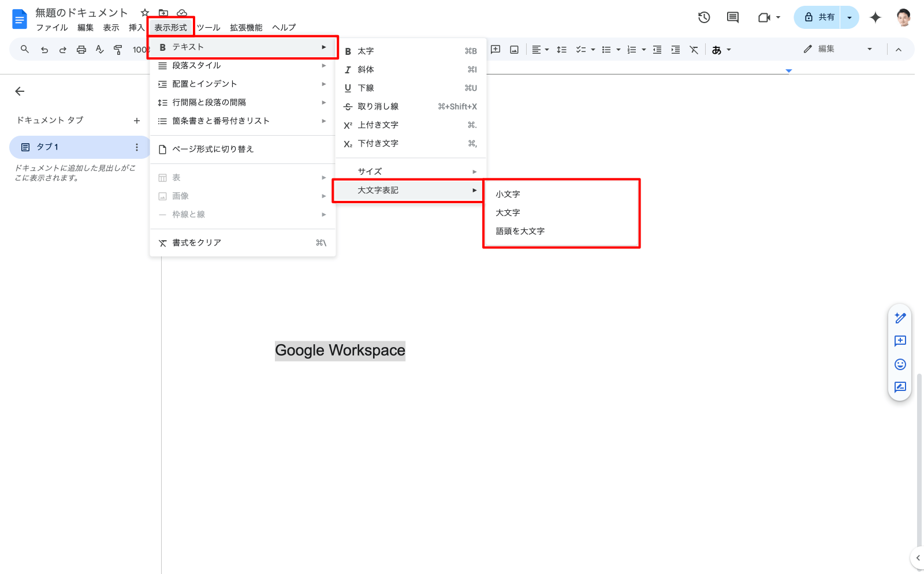The width and height of the screenshot is (924, 574).
Task: Expand the サイズ submenu
Action: (411, 172)
